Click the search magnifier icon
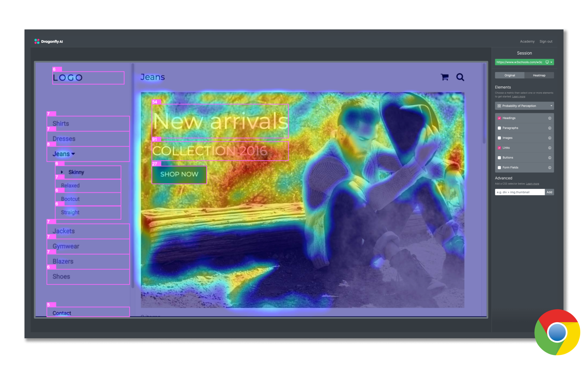The image size is (588, 368). 460,77
